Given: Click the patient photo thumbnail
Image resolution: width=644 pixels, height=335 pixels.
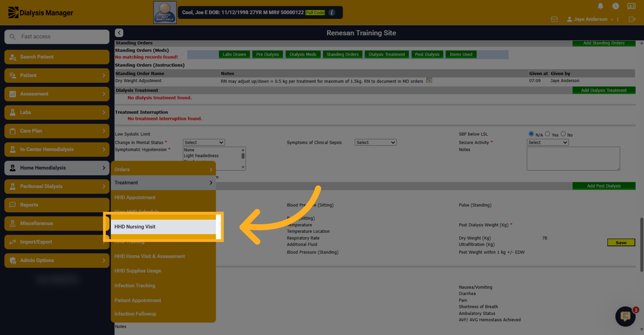Looking at the screenshot, I should (165, 13).
